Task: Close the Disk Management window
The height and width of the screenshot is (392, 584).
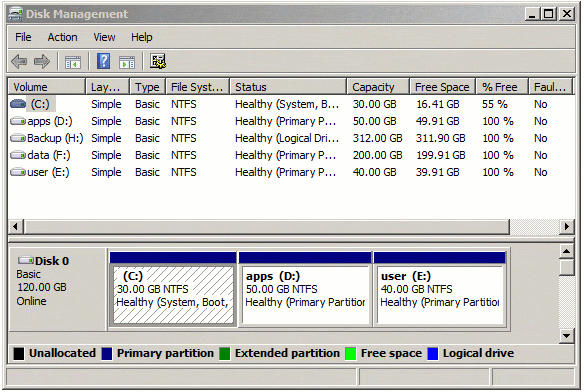Action: pyautogui.click(x=566, y=14)
